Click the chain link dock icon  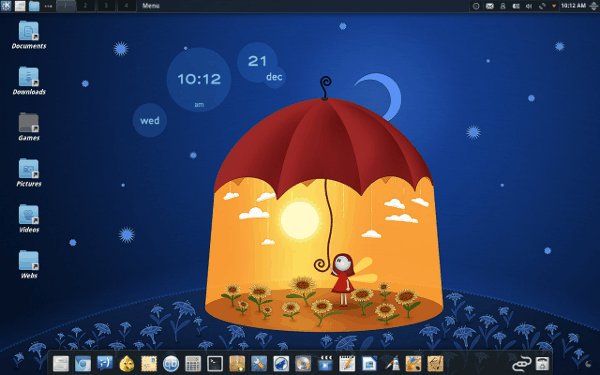tap(522, 364)
